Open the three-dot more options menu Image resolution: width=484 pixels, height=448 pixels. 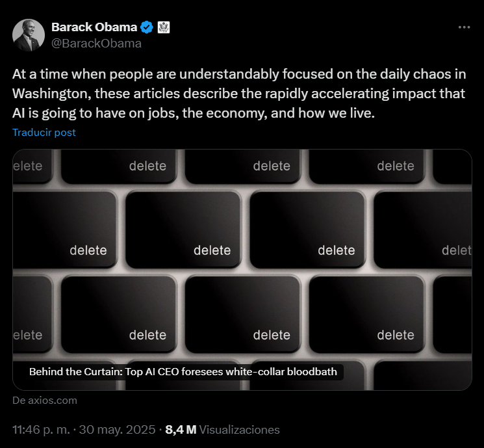click(x=464, y=27)
